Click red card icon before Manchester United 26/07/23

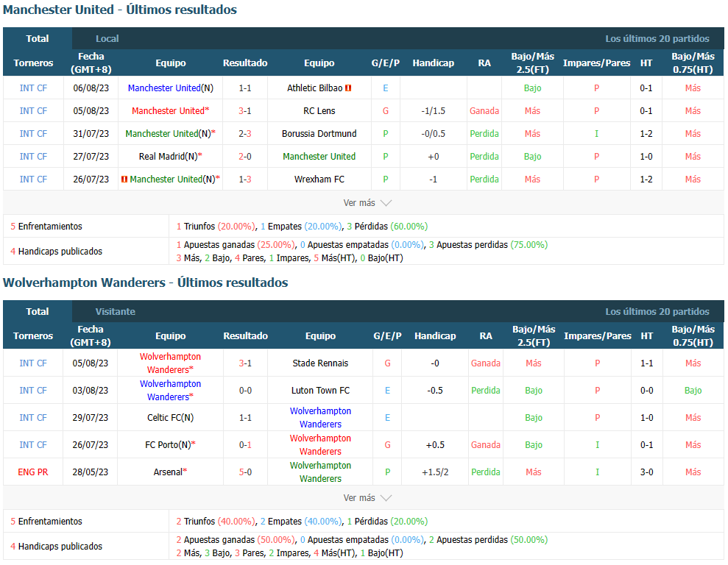tap(124, 179)
